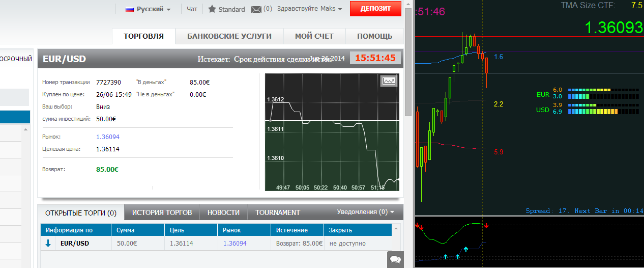644x268 pixels.
Task: Open the НОВОСТИ tab
Action: [x=223, y=212]
